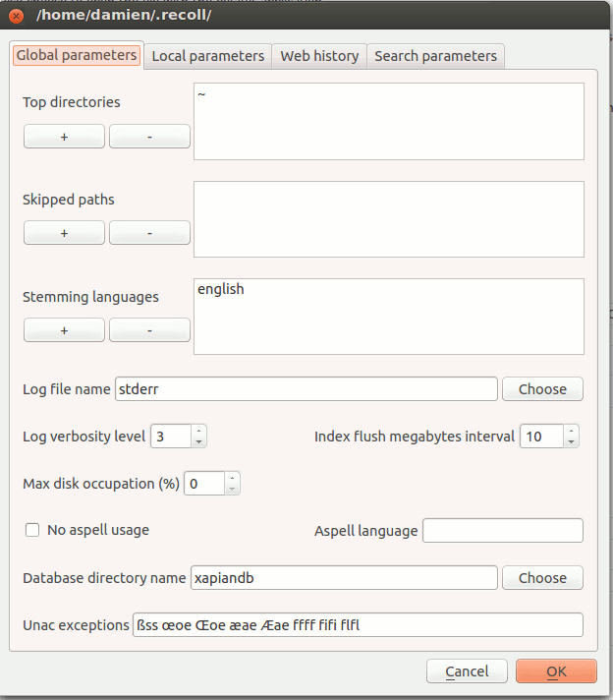Click the Index flush megabytes interval value
This screenshot has height=700, width=613.
[x=541, y=437]
